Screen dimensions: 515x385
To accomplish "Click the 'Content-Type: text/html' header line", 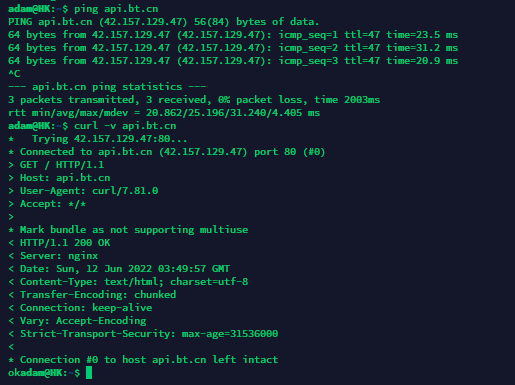I will point(128,282).
